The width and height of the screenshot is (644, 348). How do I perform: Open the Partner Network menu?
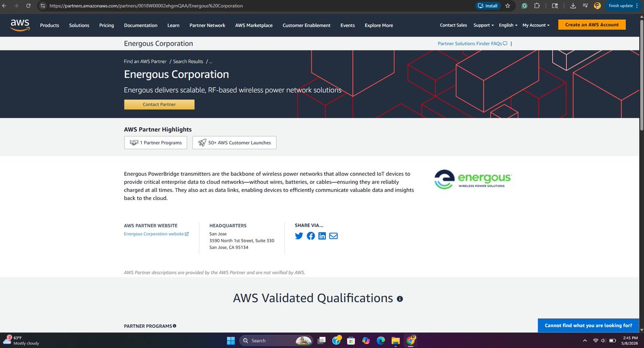click(207, 25)
